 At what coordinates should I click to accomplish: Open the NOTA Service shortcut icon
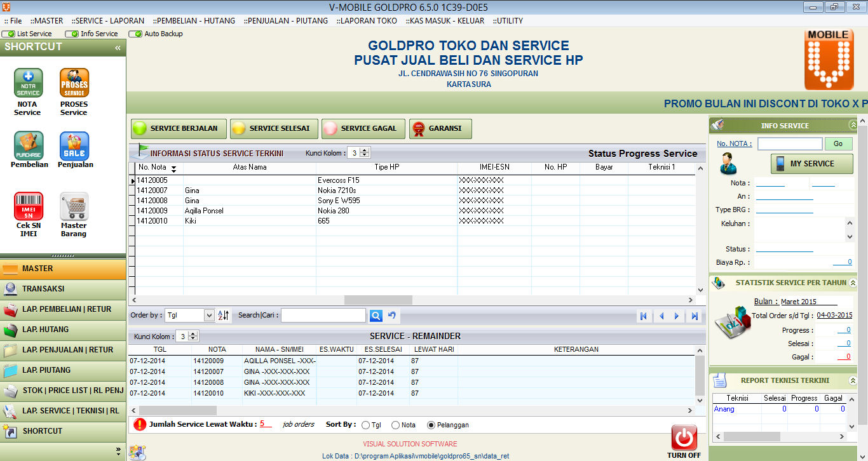point(28,83)
